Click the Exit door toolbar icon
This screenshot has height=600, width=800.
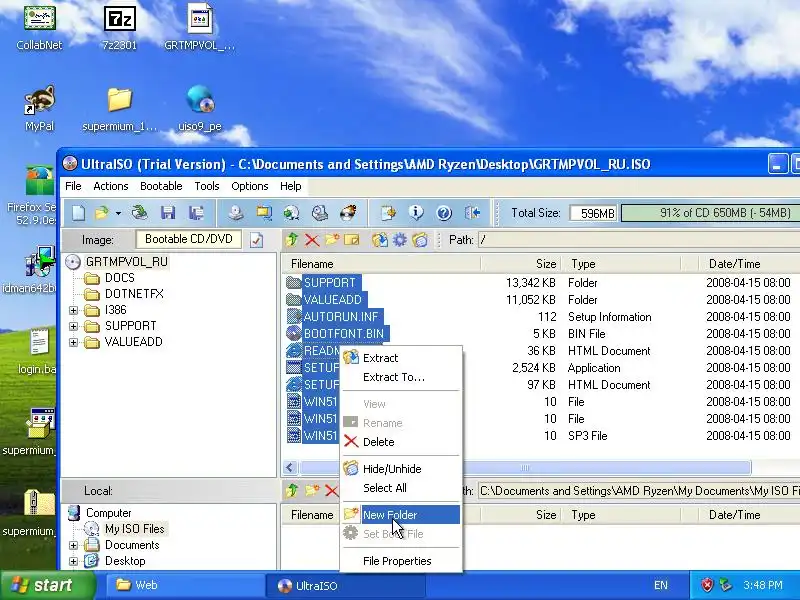472,213
